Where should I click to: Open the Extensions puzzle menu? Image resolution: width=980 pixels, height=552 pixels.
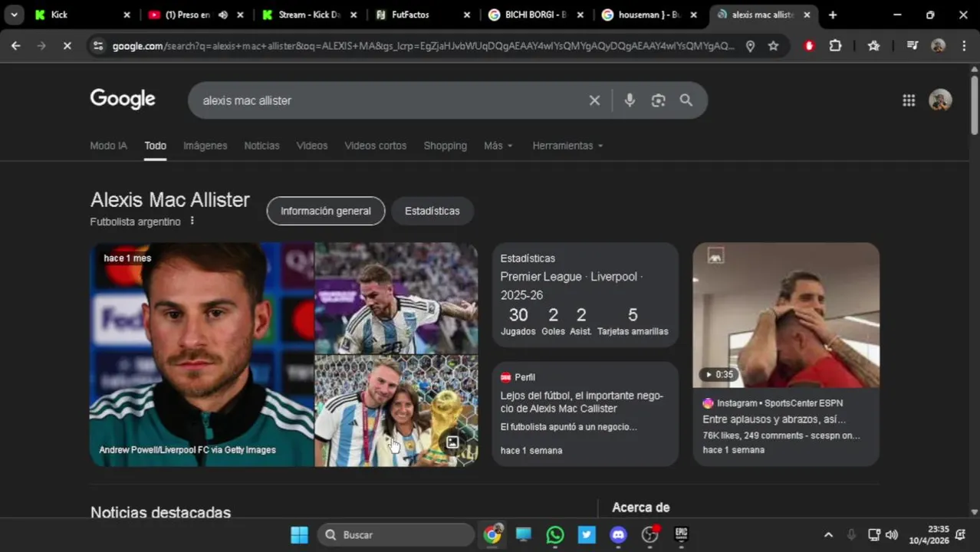pos(835,46)
